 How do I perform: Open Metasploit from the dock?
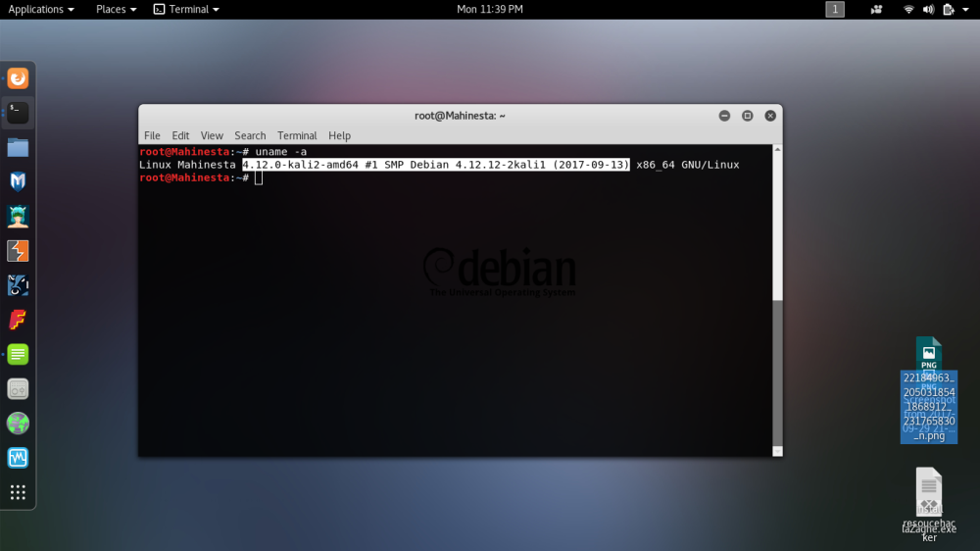18,181
